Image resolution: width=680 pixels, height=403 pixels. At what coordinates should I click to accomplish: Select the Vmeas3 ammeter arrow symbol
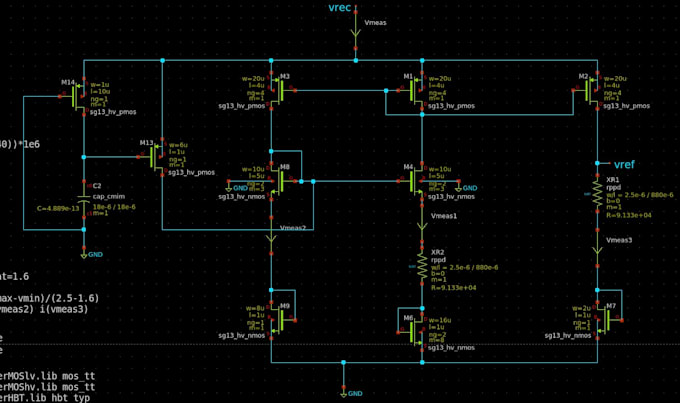click(x=598, y=247)
